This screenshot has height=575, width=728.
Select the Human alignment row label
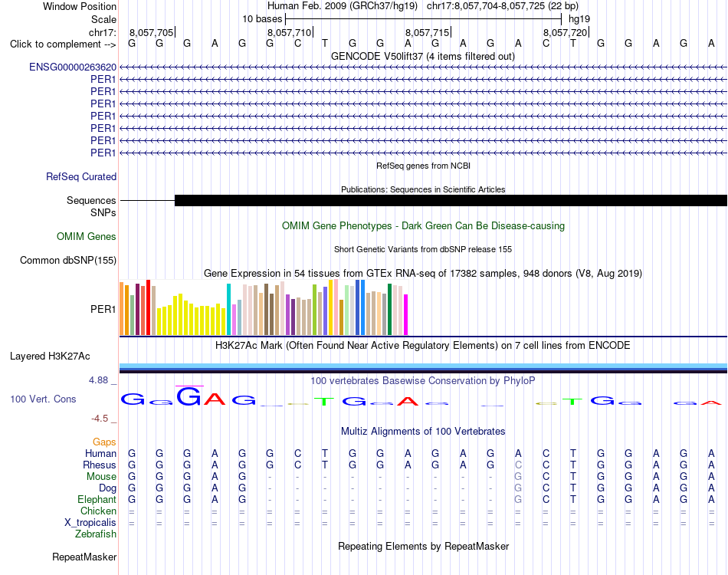100,453
